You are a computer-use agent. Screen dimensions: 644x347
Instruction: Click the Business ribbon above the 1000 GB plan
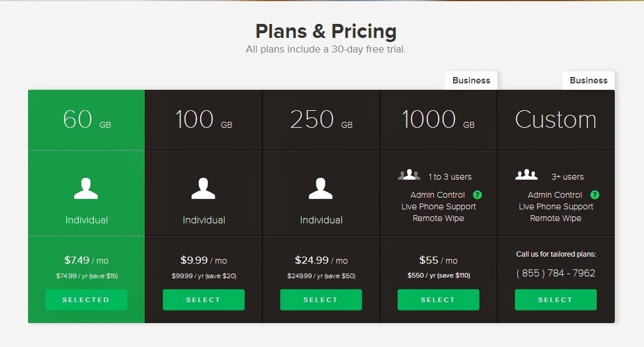coord(471,80)
